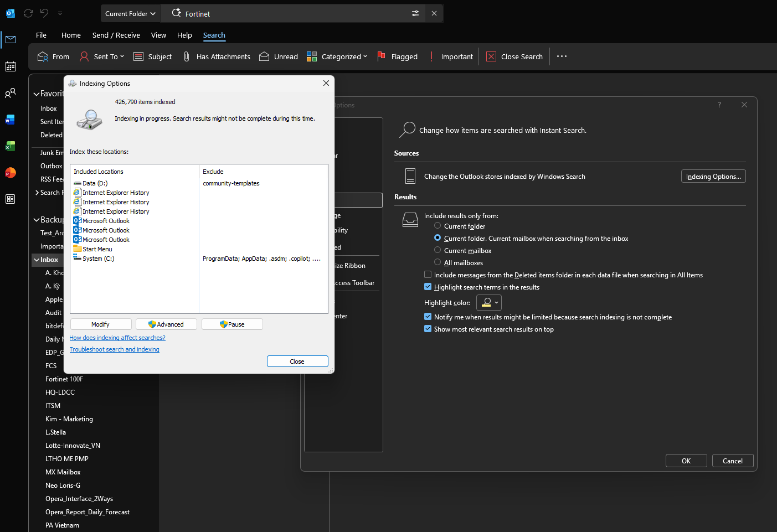Open More Apps grid icon

(11, 199)
